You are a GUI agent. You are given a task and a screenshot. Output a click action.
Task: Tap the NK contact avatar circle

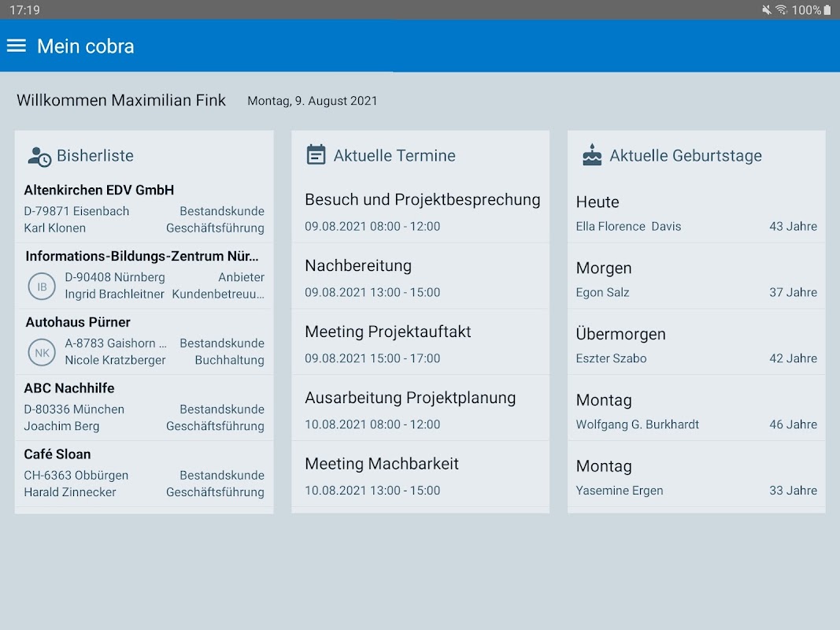pyautogui.click(x=42, y=353)
